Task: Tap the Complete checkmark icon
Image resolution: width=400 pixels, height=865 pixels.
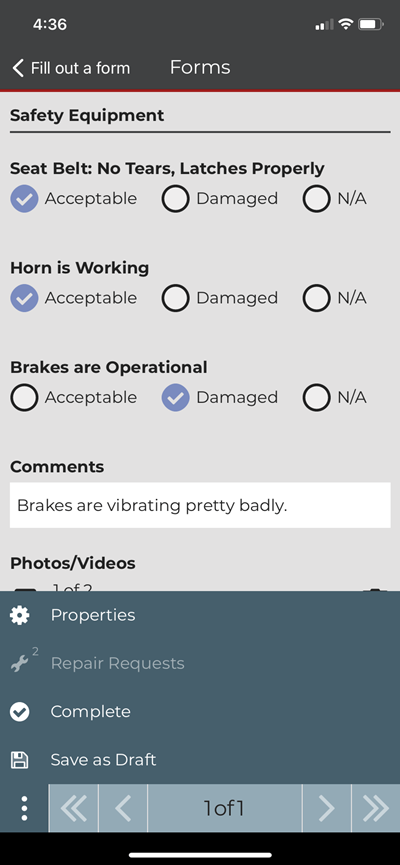Action: point(20,712)
